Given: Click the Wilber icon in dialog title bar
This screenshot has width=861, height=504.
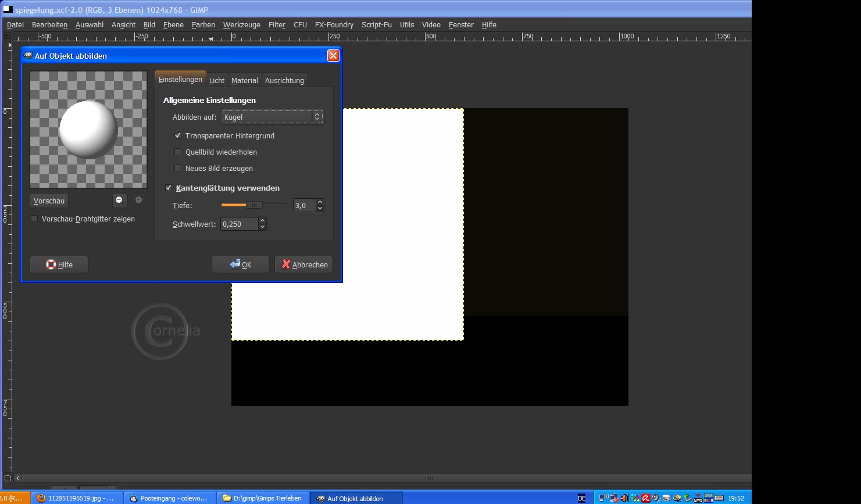Looking at the screenshot, I should (x=28, y=55).
